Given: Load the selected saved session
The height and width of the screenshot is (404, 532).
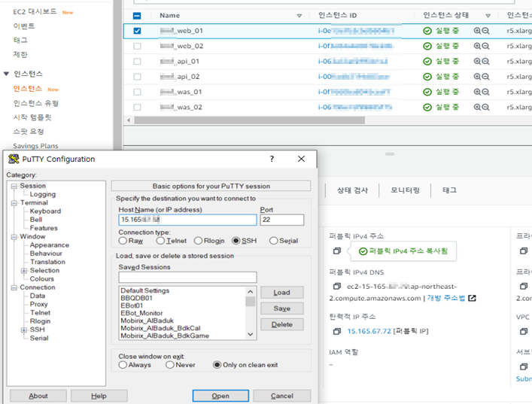Looking at the screenshot, I should coord(281,293).
